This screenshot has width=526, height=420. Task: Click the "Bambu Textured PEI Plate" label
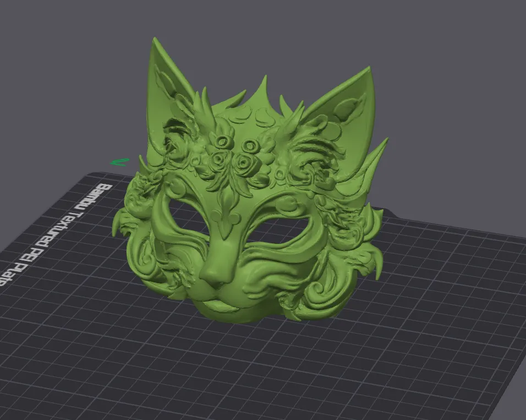(x=56, y=234)
